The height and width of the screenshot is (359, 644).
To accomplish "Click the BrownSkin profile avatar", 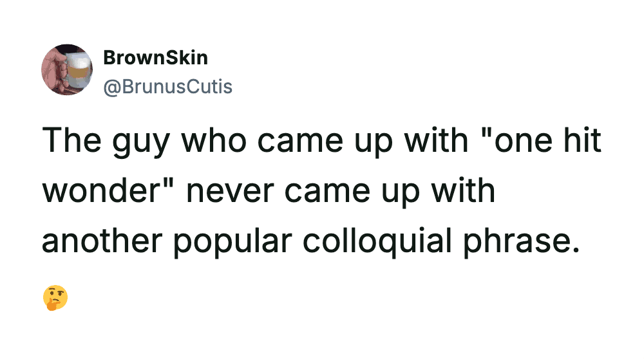I will pos(67,70).
